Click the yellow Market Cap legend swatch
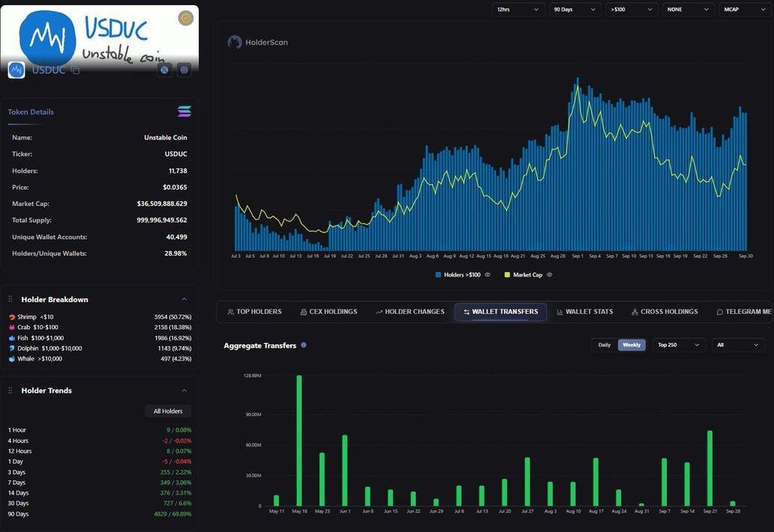This screenshot has height=532, width=774. point(507,275)
